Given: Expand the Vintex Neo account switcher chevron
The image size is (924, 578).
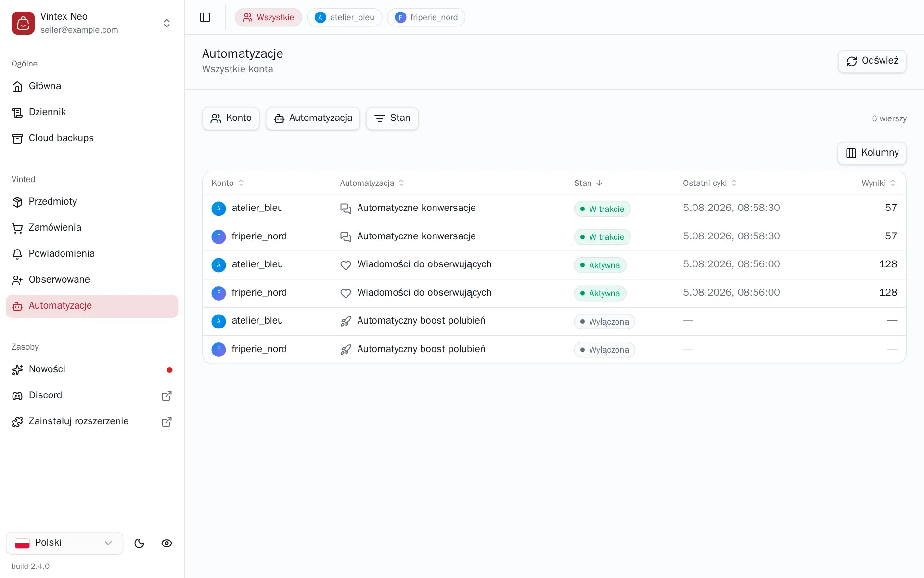Looking at the screenshot, I should [167, 23].
